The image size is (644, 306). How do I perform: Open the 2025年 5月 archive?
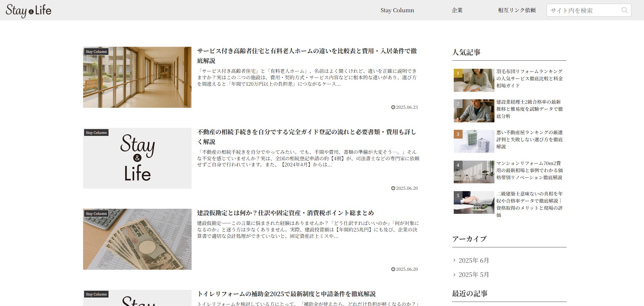point(474,274)
